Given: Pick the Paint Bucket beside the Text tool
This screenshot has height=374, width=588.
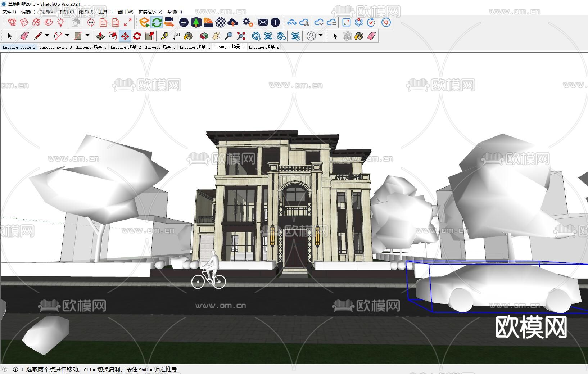Looking at the screenshot, I should coord(188,36).
